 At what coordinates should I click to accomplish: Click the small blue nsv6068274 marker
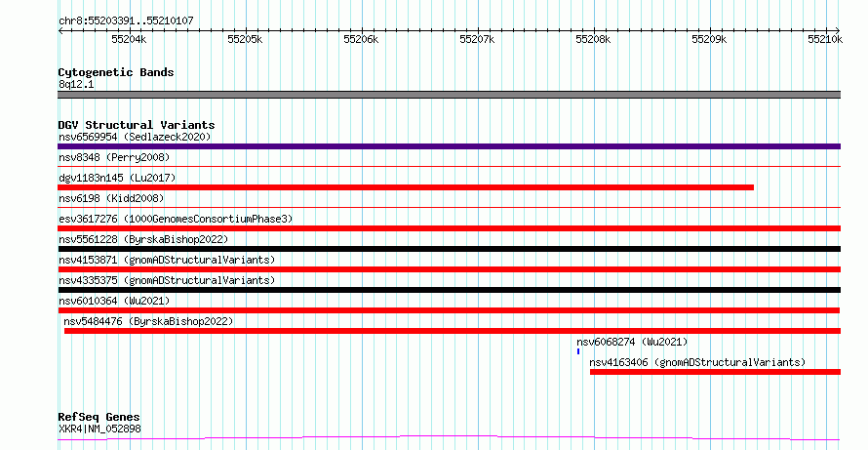(x=578, y=351)
